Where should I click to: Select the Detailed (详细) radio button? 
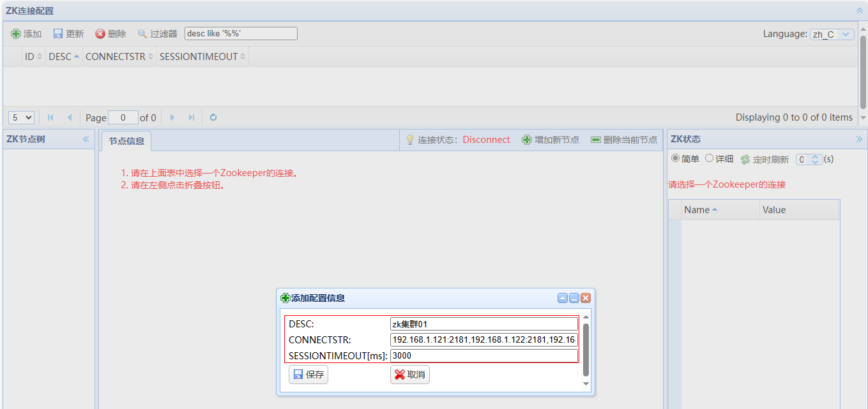[x=709, y=158]
